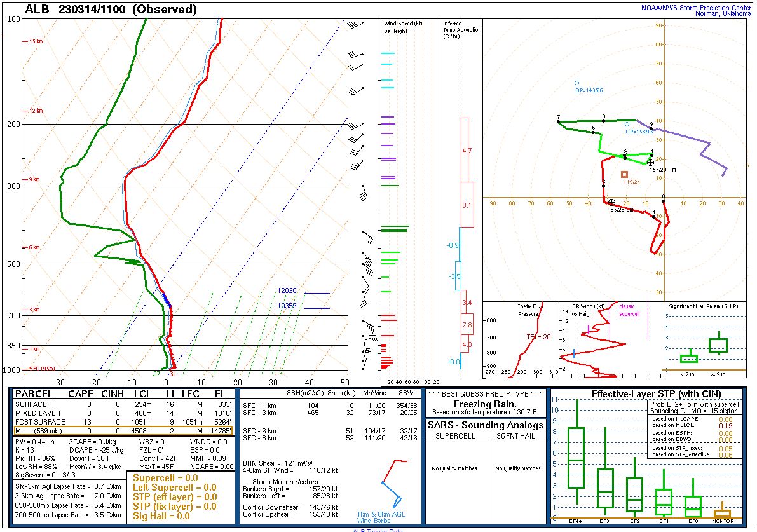Click the K = 13 index value
The image size is (757, 532).
click(x=25, y=450)
